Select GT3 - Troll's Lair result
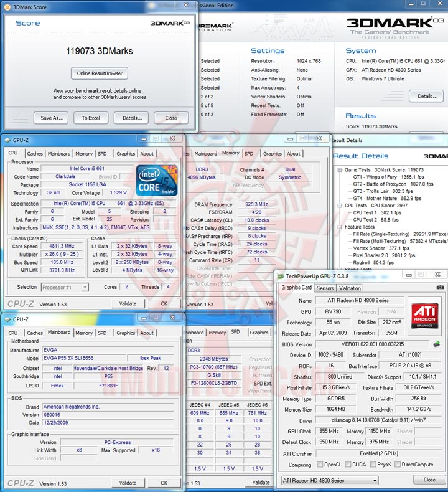The height and width of the screenshot is (492, 448). point(383,191)
